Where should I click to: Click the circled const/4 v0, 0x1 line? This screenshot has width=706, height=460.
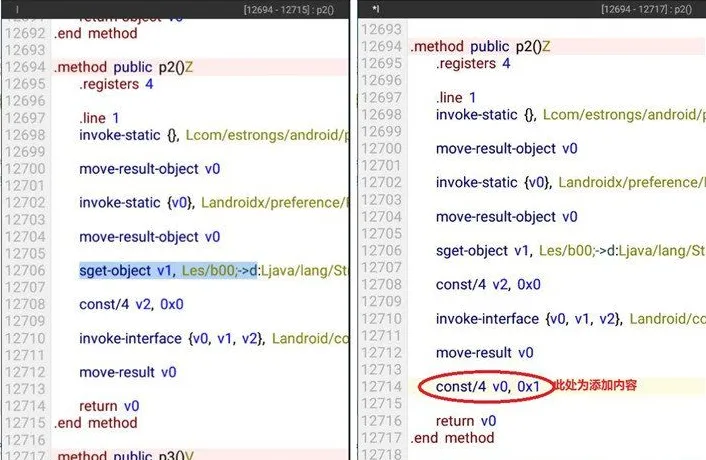click(488, 386)
